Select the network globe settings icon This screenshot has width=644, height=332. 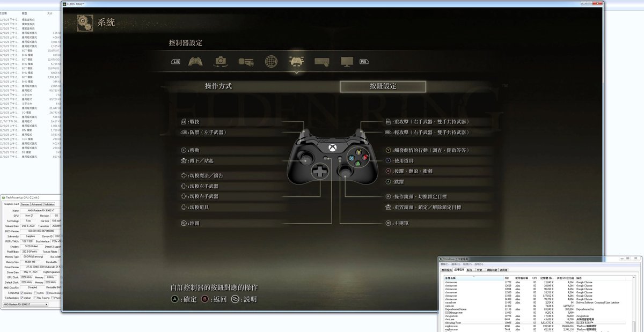pos(272,61)
